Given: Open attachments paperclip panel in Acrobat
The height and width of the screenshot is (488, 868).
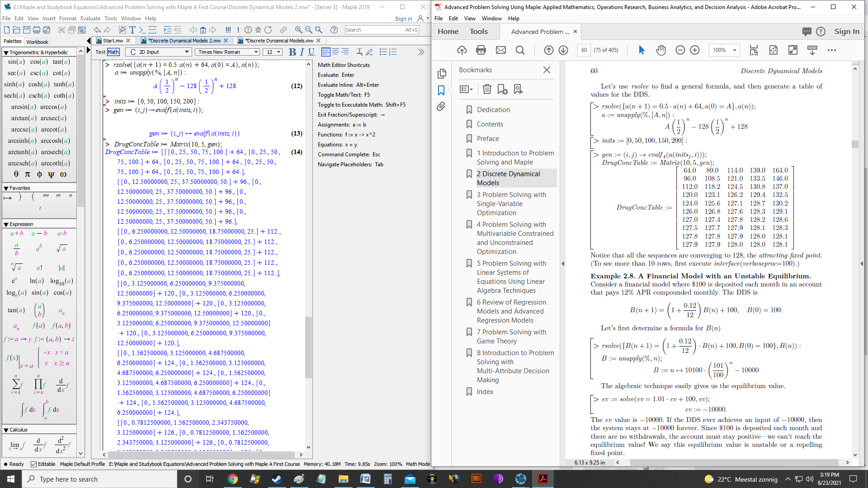Looking at the screenshot, I should pyautogui.click(x=441, y=107).
